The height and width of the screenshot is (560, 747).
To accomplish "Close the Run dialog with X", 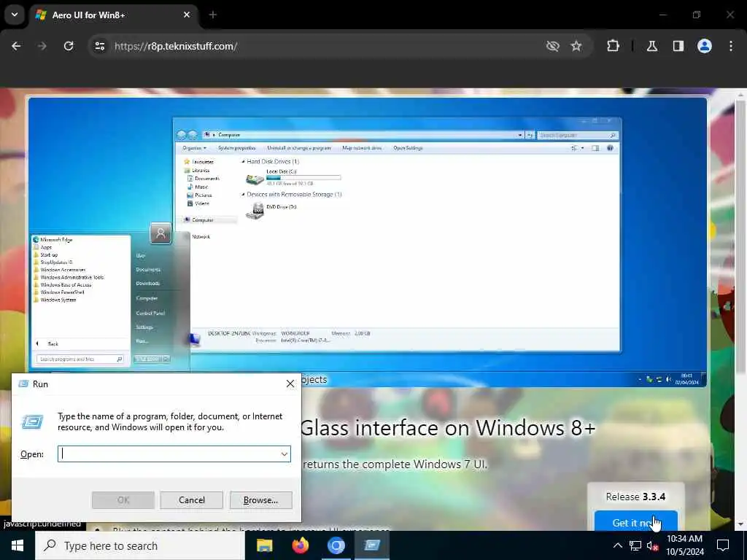I will (290, 384).
